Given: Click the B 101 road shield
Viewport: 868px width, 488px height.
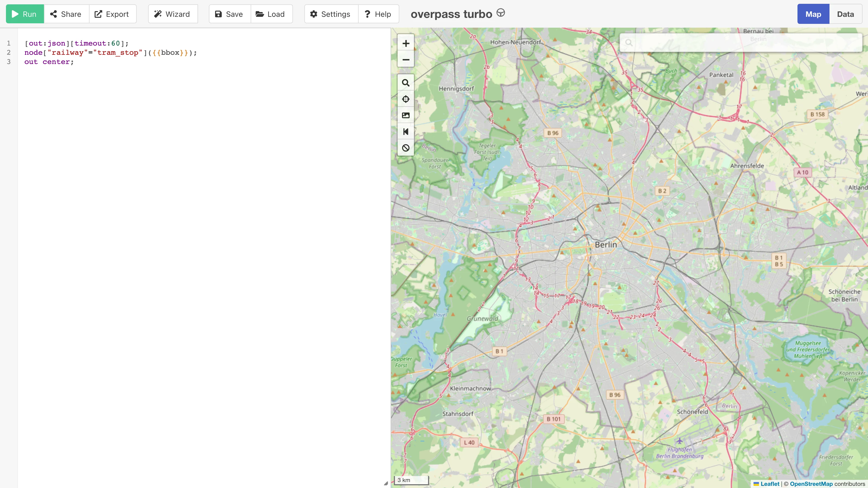Looking at the screenshot, I should point(554,419).
